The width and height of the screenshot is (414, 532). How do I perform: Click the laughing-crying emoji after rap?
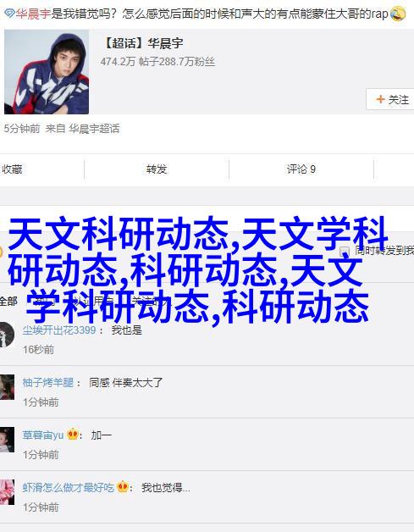(398, 14)
